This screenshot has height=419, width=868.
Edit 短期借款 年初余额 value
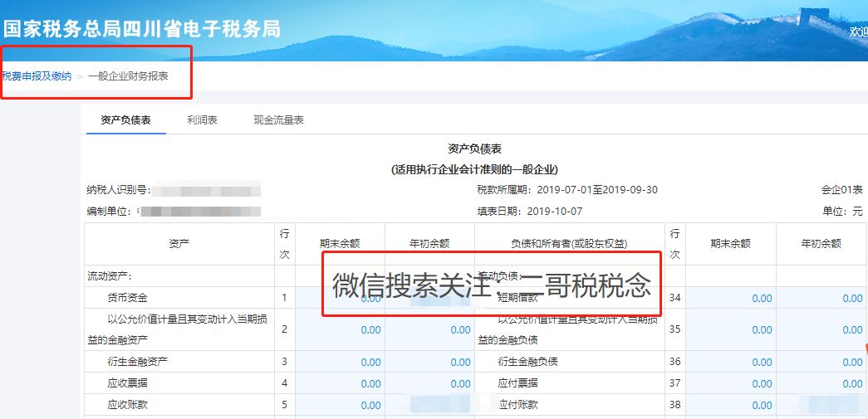(x=822, y=299)
